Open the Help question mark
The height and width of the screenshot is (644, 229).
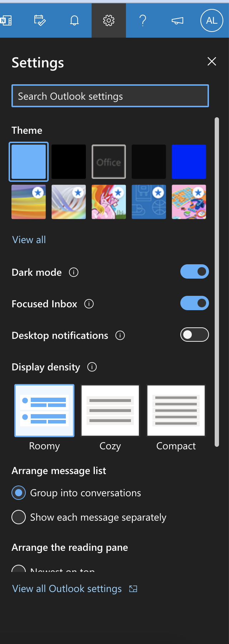pos(143,20)
